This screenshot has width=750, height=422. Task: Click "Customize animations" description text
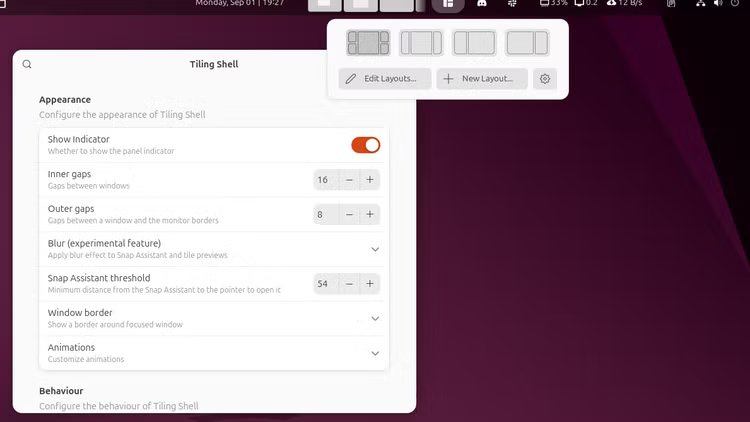[86, 359]
